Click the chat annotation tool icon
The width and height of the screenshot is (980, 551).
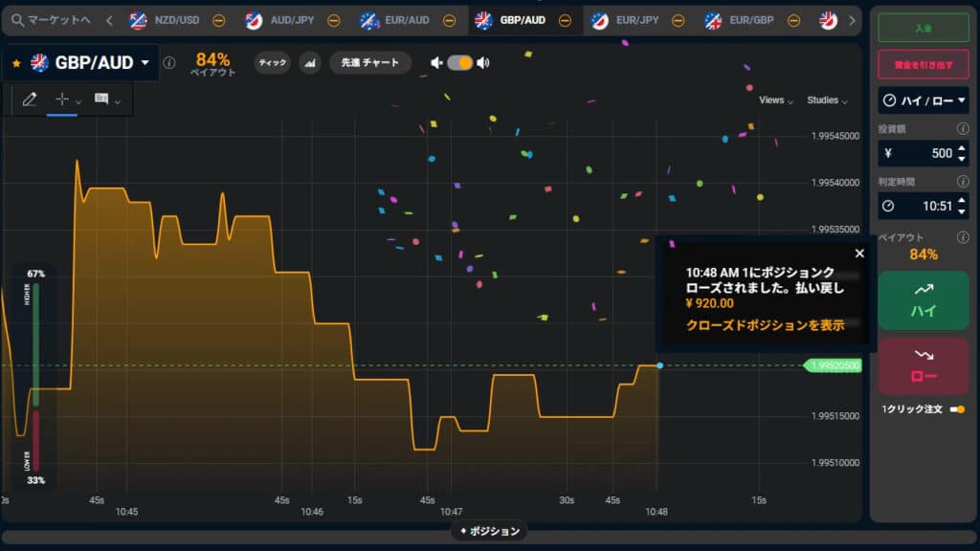tap(100, 99)
